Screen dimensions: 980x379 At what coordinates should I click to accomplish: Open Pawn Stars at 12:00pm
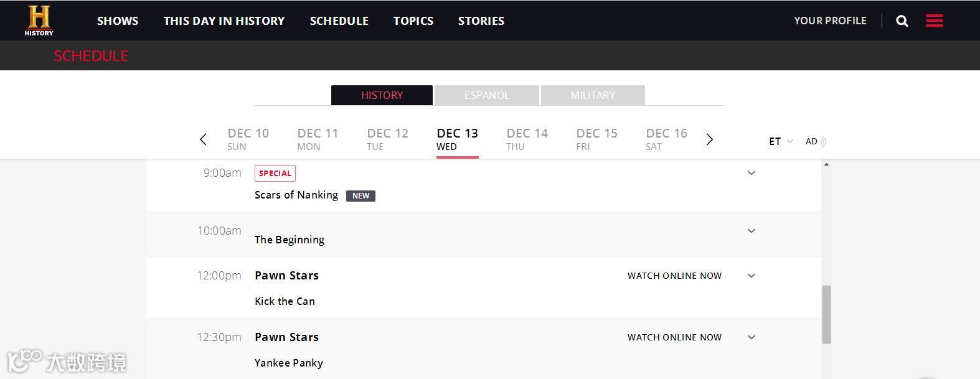(x=286, y=276)
